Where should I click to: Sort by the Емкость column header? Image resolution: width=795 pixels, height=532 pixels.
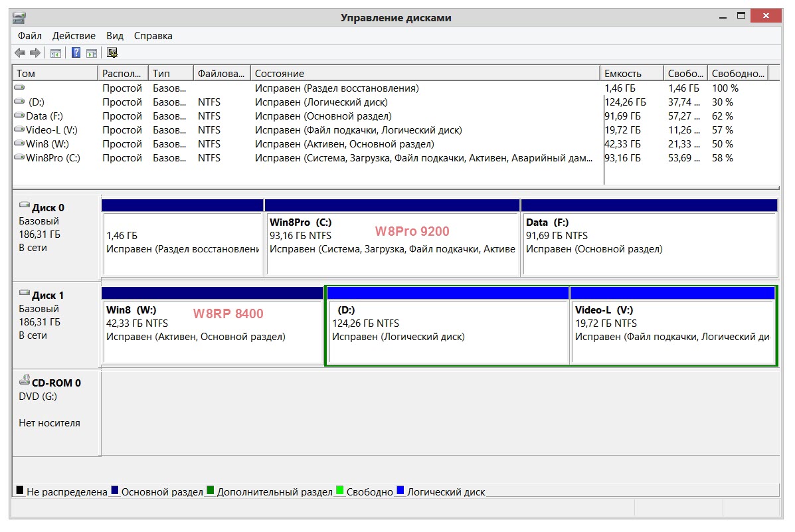(x=631, y=74)
